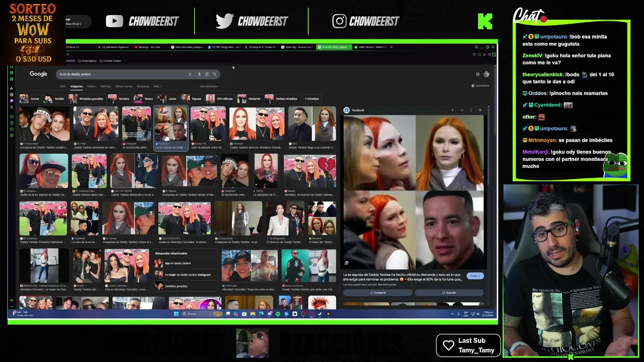Screen dimensions: 644x362
Task: Select the Actual filter chip
Action: point(30,99)
